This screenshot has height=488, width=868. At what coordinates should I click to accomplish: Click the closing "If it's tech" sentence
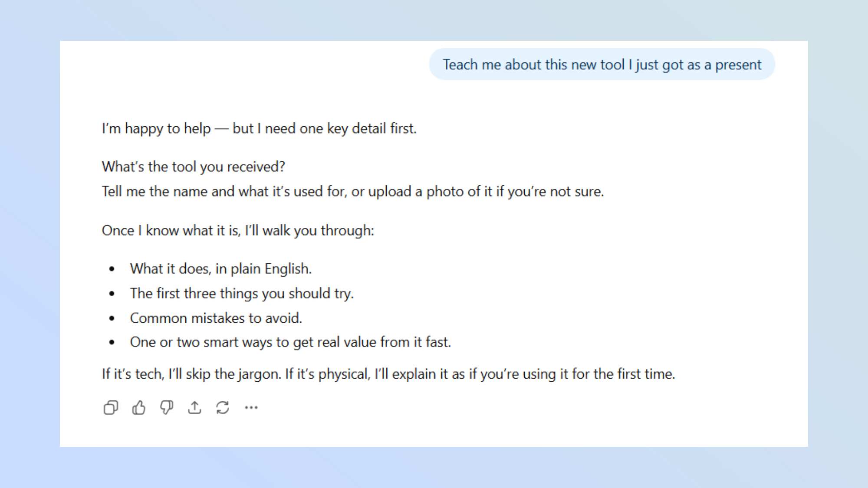point(388,374)
